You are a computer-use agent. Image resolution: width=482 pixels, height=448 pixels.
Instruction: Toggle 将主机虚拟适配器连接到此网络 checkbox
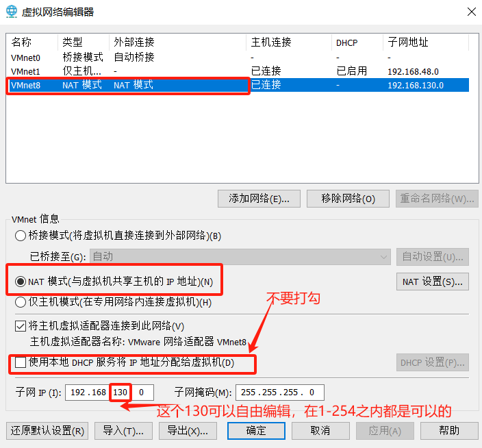point(21,326)
